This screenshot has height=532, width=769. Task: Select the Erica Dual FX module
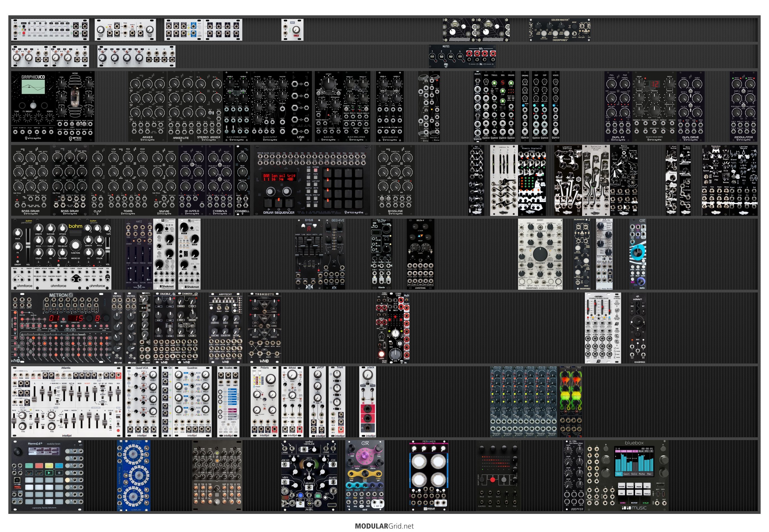[618, 106]
